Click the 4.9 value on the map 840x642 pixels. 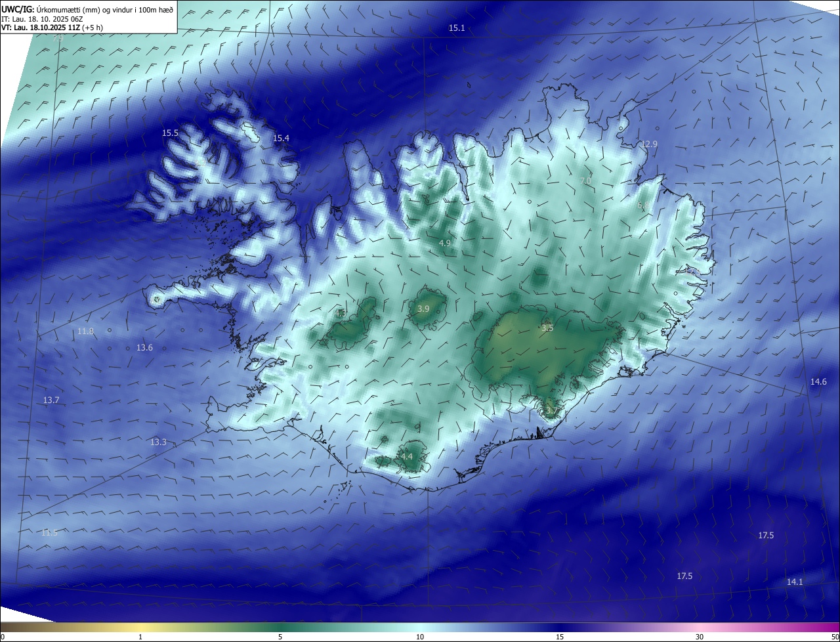(445, 243)
